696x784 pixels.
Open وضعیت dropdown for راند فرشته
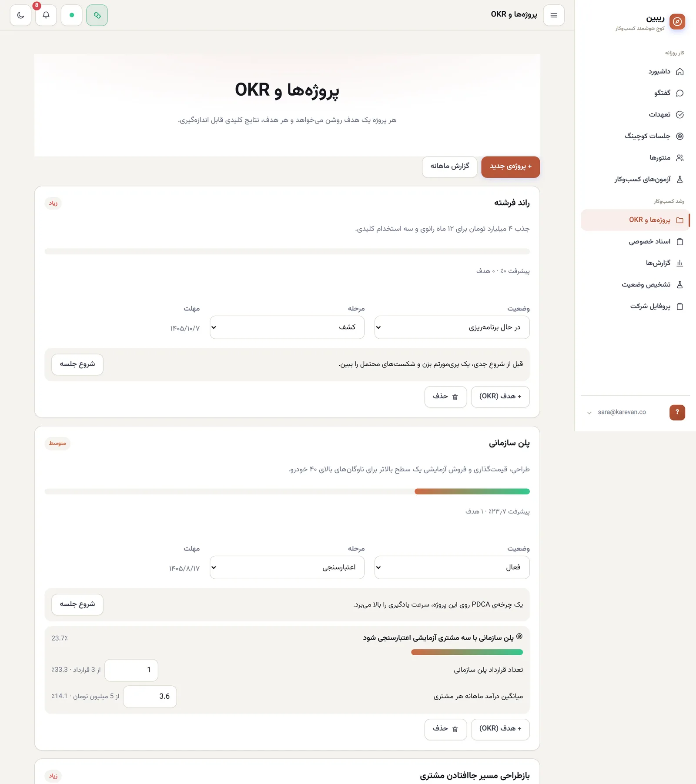click(x=452, y=327)
